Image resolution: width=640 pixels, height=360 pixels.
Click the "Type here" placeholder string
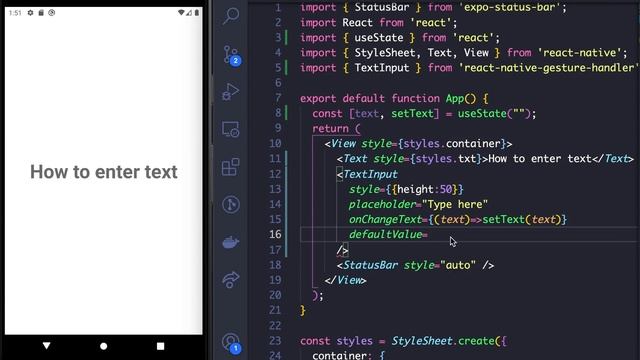tap(455, 204)
